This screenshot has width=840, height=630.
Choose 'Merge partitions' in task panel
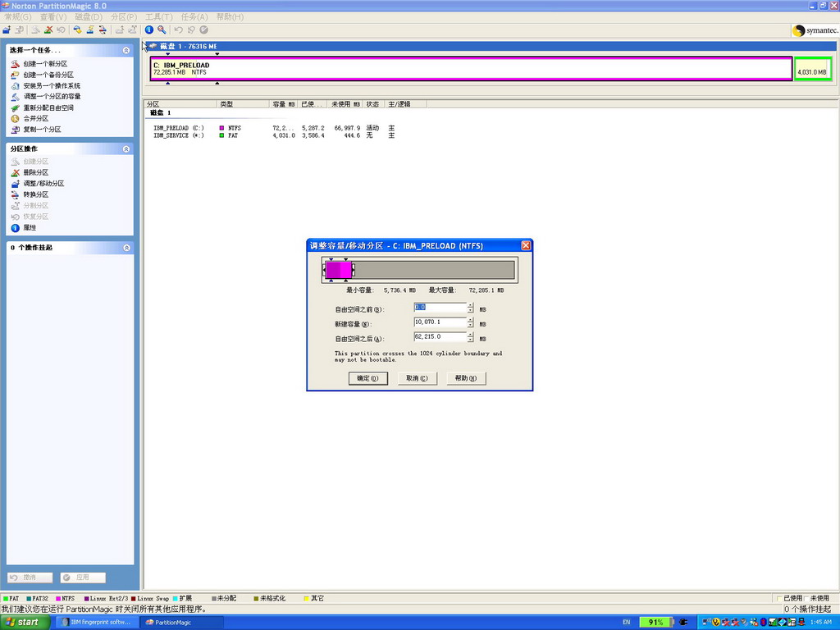[35, 118]
